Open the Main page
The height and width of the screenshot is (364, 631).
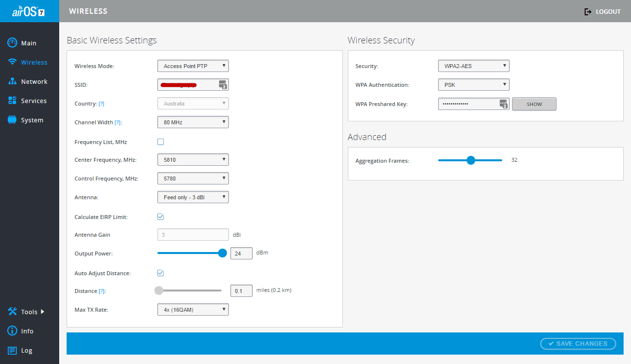click(29, 43)
